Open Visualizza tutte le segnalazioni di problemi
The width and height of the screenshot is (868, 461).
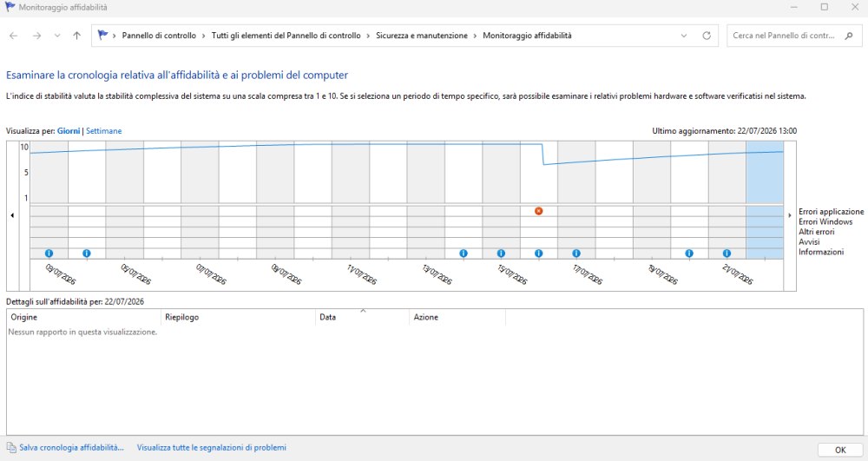click(212, 447)
